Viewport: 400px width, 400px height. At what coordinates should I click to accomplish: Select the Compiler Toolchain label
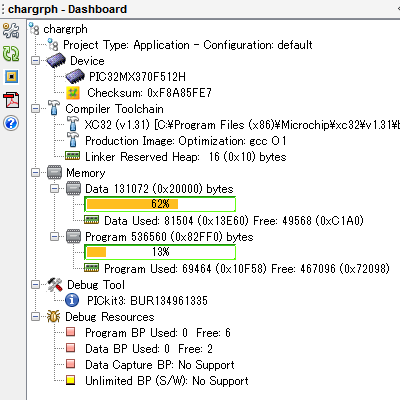coord(114,109)
